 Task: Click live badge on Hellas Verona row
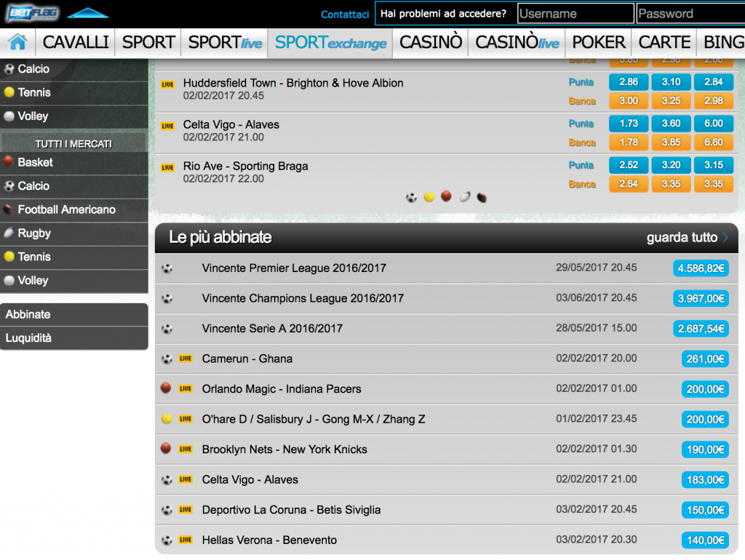pyautogui.click(x=186, y=540)
